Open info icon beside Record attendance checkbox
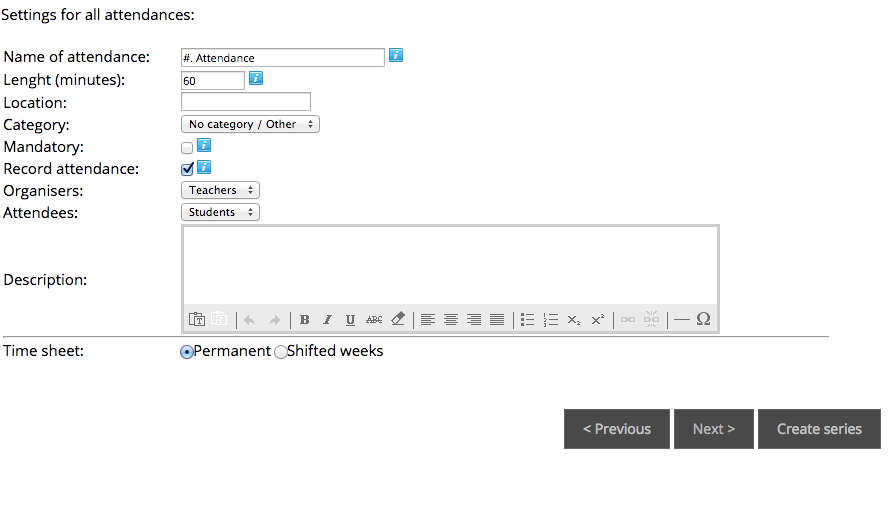This screenshot has height=527, width=889. [204, 167]
